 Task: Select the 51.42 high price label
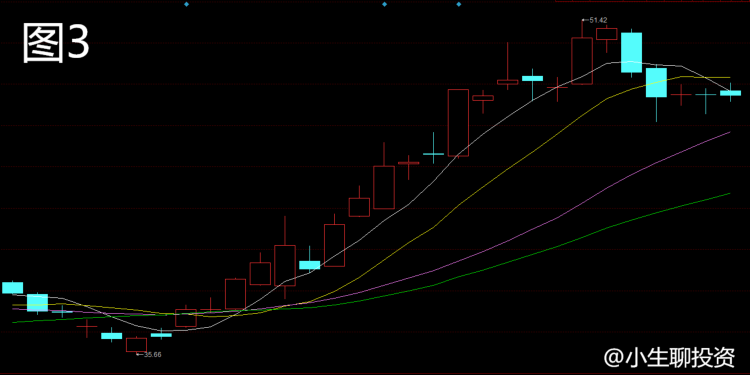click(598, 20)
